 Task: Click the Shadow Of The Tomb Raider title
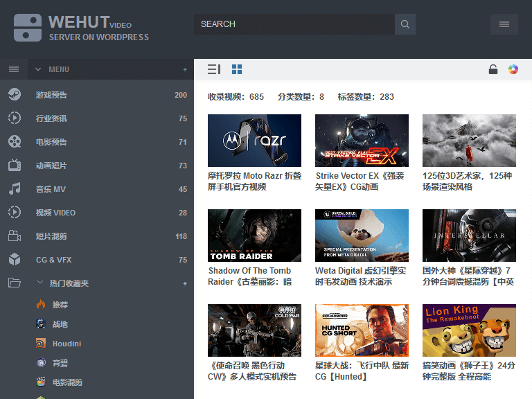pos(249,276)
